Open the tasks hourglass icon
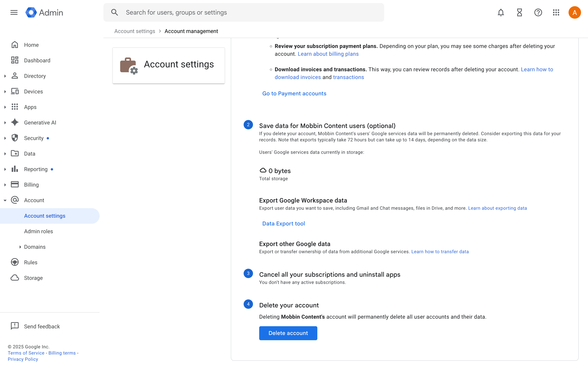The height and width of the screenshot is (367, 588). tap(519, 12)
